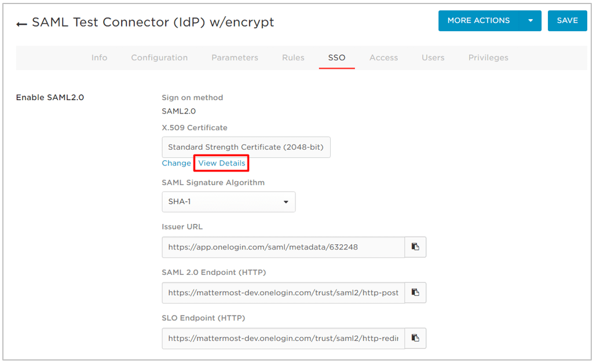593x364 pixels.
Task: Open the Parameters tab
Action: 235,57
